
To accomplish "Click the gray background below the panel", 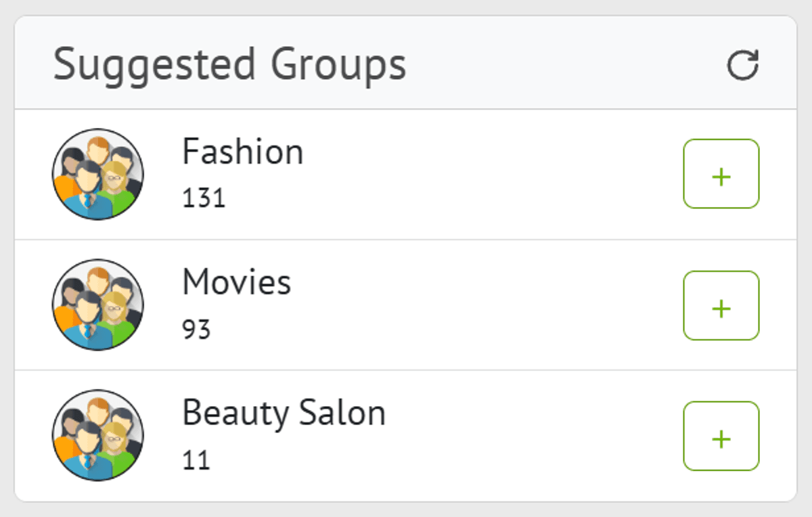I will 406,510.
